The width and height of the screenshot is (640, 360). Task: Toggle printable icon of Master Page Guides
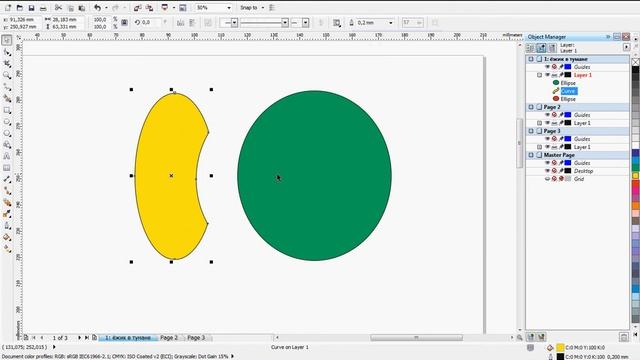click(x=554, y=163)
